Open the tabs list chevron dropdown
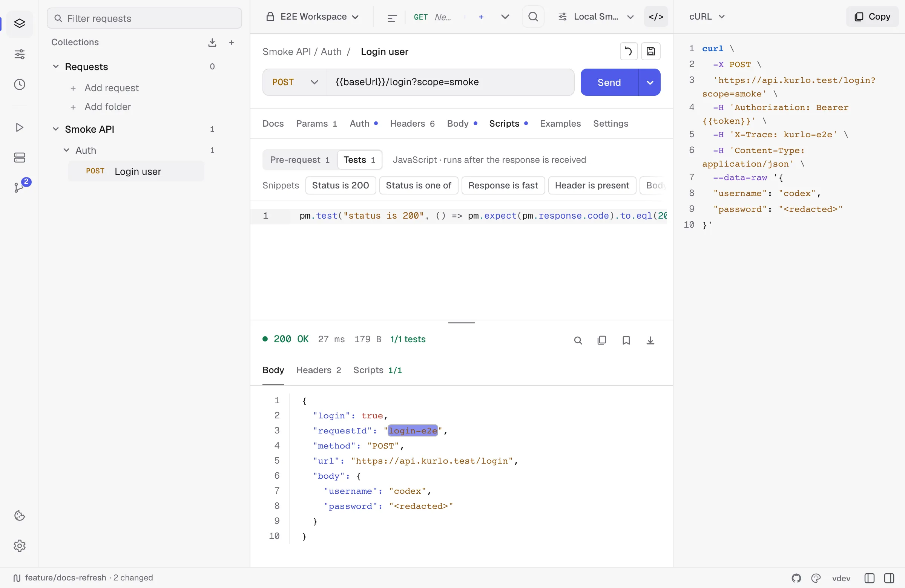Viewport: 905px width, 588px height. click(505, 17)
